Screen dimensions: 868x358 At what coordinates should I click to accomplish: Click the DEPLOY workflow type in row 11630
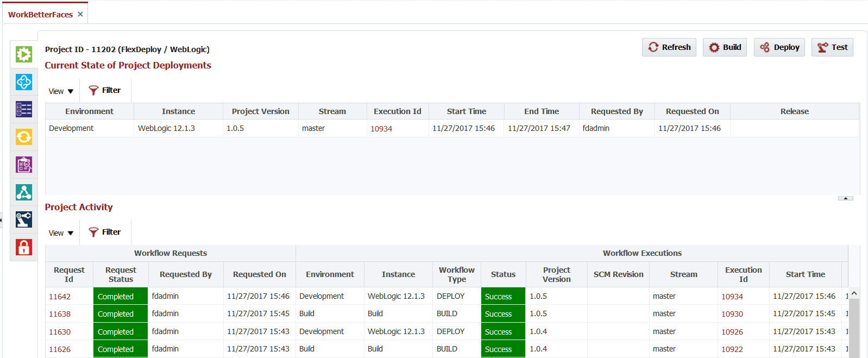[450, 331]
